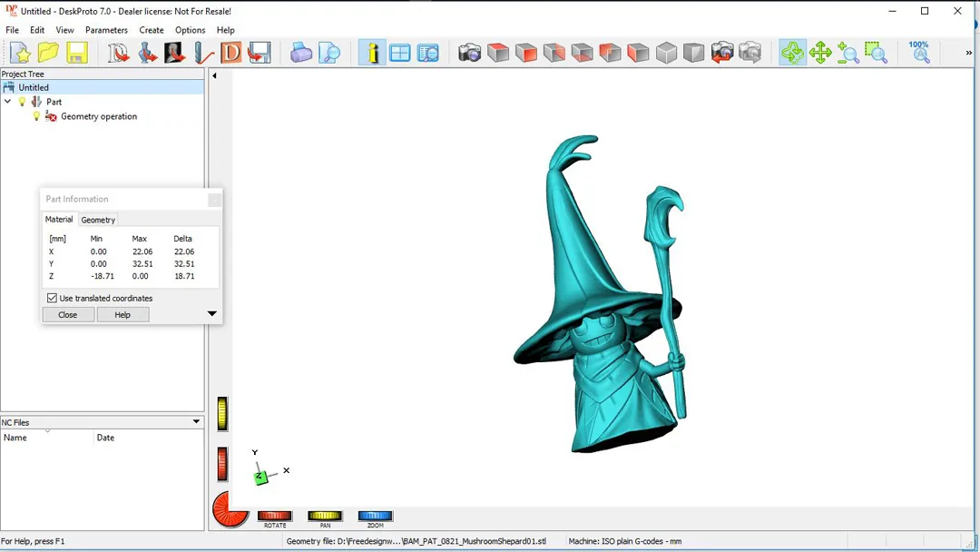The height and width of the screenshot is (552, 980).
Task: Click the blue ZOOM thumbwheel
Action: (375, 516)
